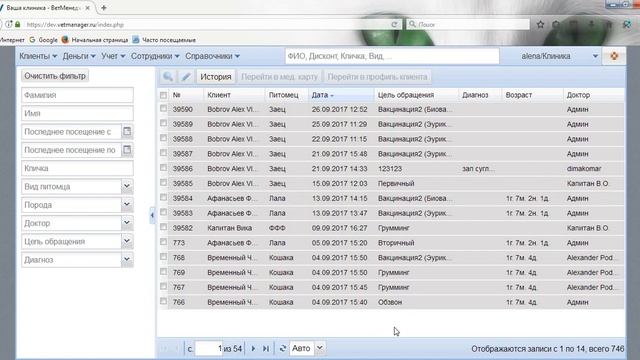Open the Сотрудники menu
The height and width of the screenshot is (360, 640).
click(155, 56)
